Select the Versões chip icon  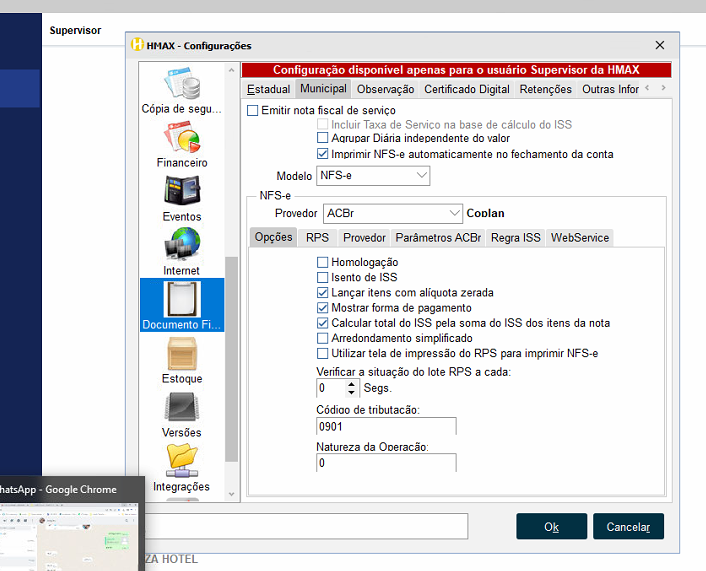tap(182, 407)
